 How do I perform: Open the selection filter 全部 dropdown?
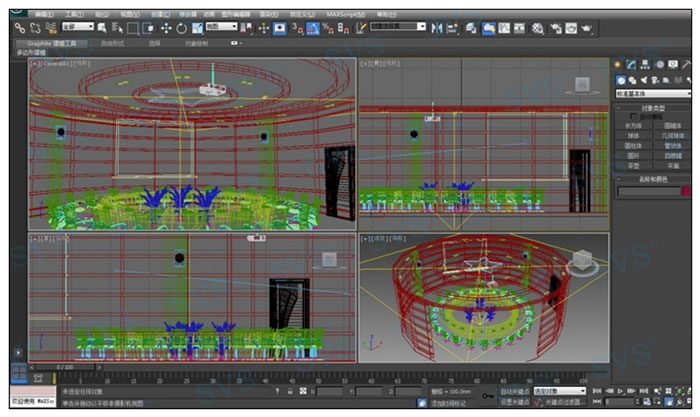77,27
